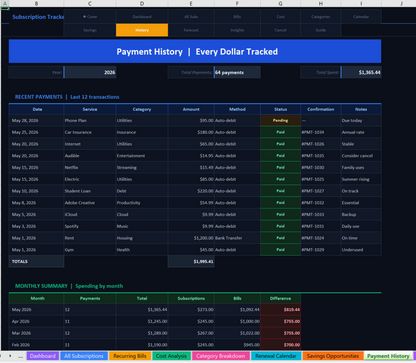The image size is (416, 363).
Task: Select the '$220.00' amount cell
Action: tap(191, 191)
